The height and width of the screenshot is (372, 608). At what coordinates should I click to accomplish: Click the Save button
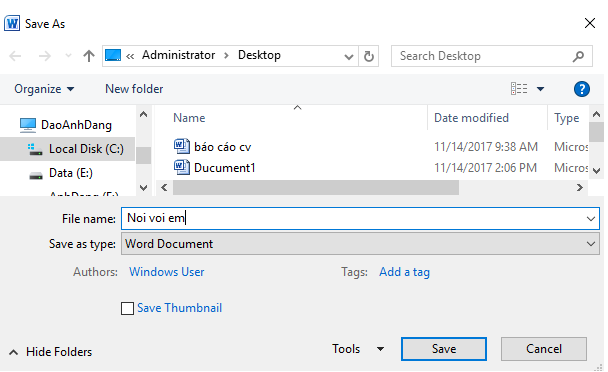444,349
